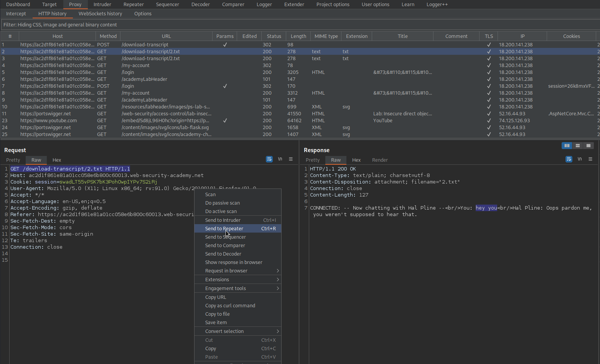600x364 pixels.
Task: Switch Response view to Pretty
Action: [x=313, y=160]
